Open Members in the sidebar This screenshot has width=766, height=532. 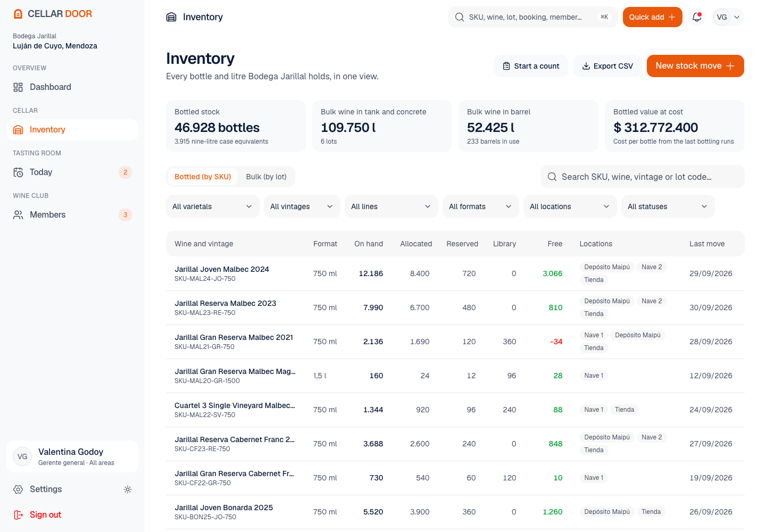pos(72,215)
